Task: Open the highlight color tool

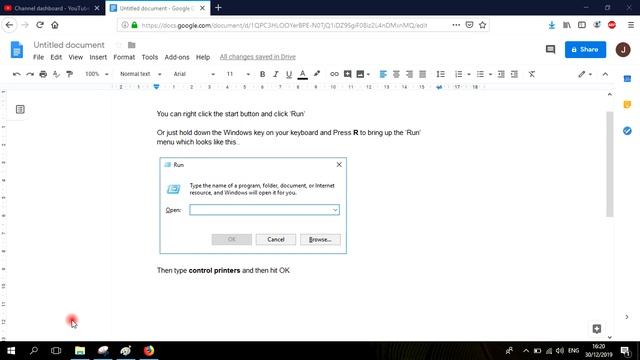Action: [x=317, y=74]
